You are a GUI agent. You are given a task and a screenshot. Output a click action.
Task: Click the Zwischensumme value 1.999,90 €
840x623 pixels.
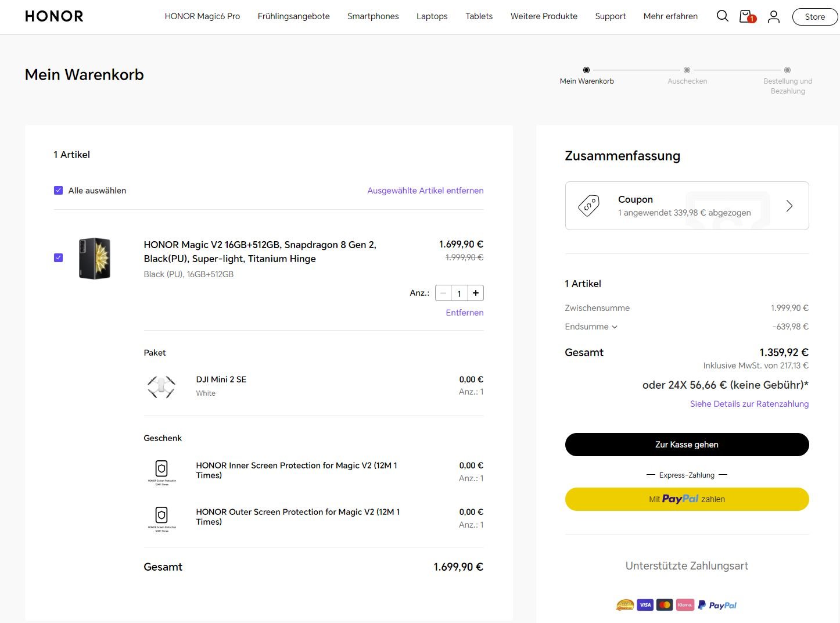tap(789, 308)
